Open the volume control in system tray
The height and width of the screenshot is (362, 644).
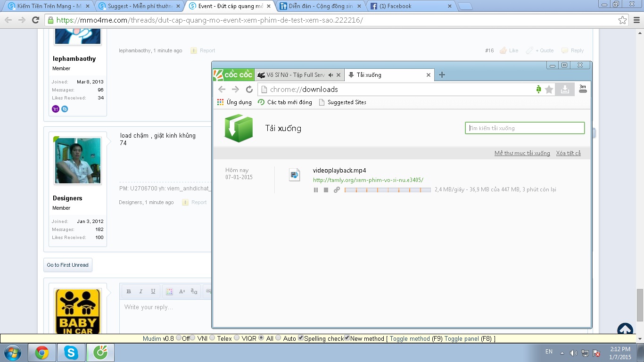[x=573, y=353]
